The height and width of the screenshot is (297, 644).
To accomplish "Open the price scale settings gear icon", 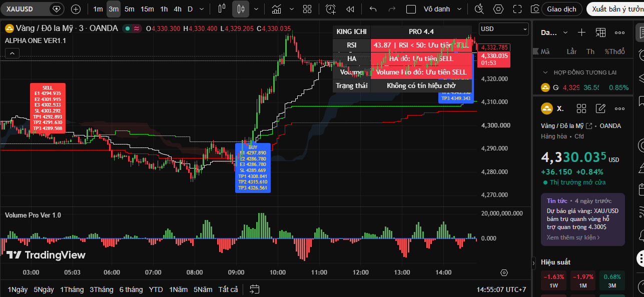I will point(504,273).
